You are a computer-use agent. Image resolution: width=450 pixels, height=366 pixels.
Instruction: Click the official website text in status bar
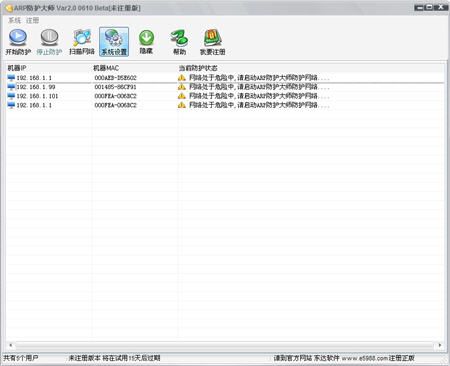click(x=344, y=358)
